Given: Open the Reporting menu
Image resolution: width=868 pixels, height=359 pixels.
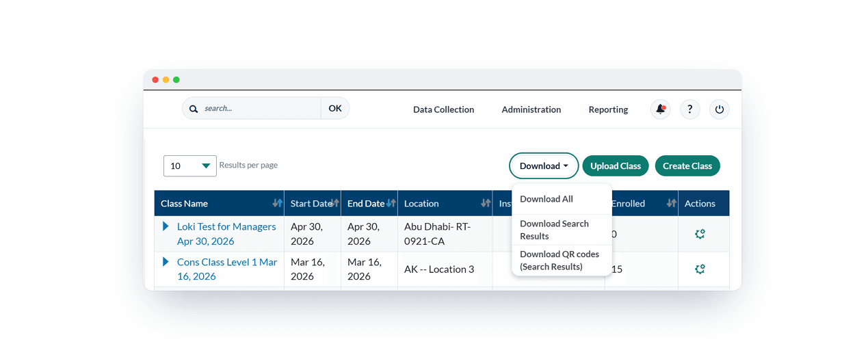Looking at the screenshot, I should (608, 109).
